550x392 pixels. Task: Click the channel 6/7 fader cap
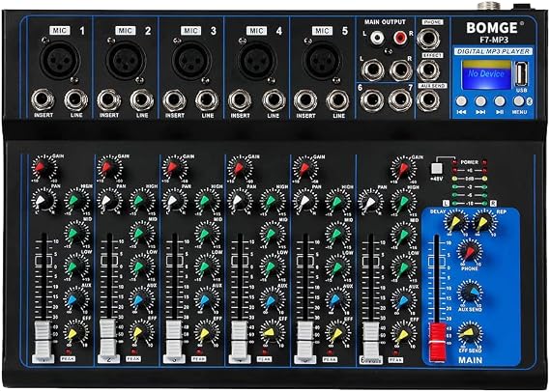371,342
